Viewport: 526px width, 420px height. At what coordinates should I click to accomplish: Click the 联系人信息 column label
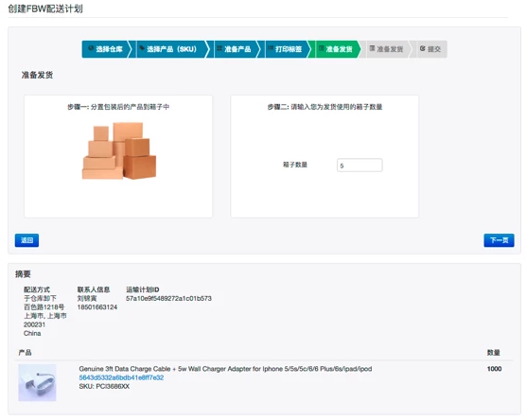(94, 289)
